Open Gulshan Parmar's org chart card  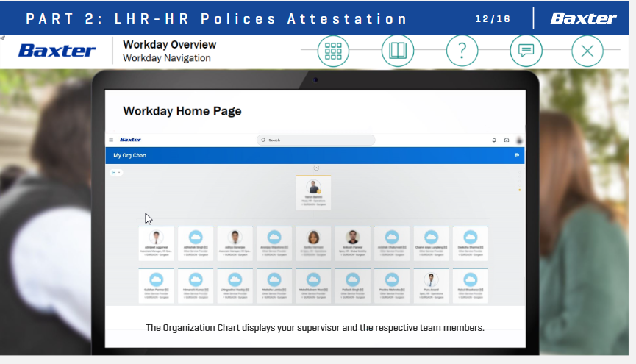[x=156, y=286]
